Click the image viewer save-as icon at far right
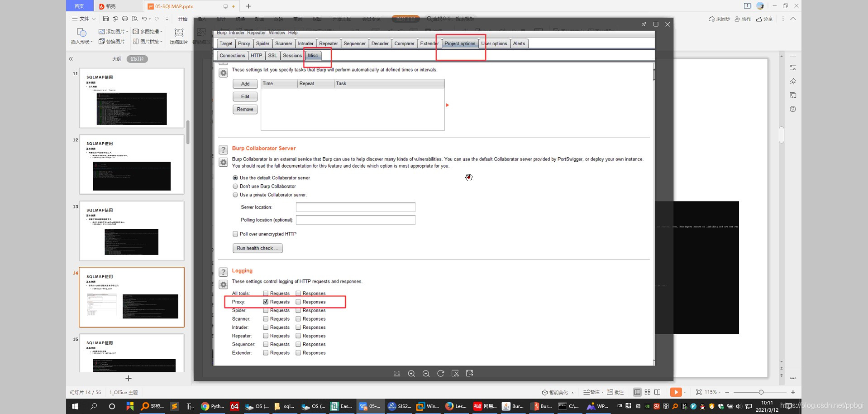868x414 pixels. click(470, 373)
